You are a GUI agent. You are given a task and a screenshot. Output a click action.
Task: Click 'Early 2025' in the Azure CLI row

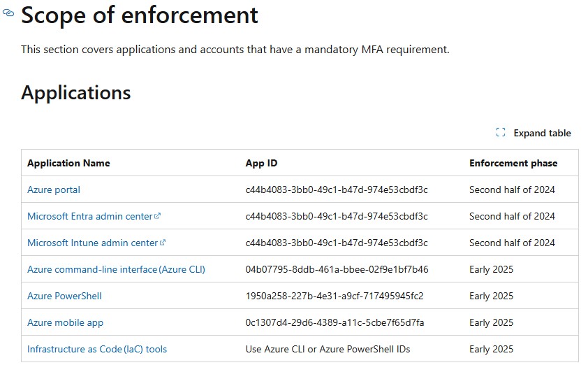(x=491, y=269)
